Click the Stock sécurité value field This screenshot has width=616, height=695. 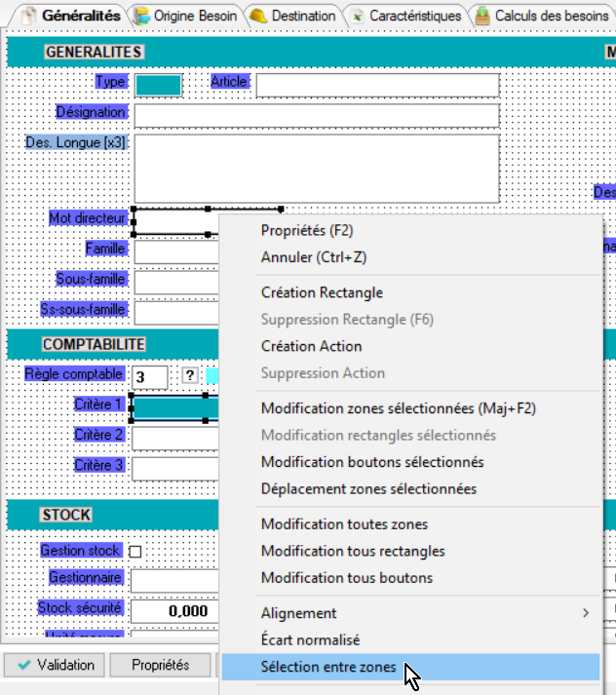click(x=174, y=611)
